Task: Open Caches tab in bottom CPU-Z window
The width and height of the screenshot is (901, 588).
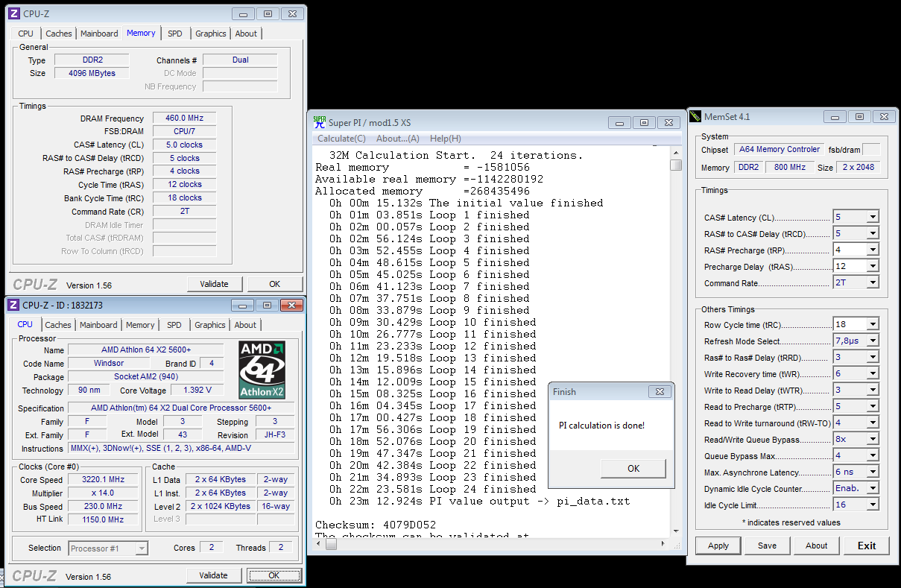Action: (58, 325)
